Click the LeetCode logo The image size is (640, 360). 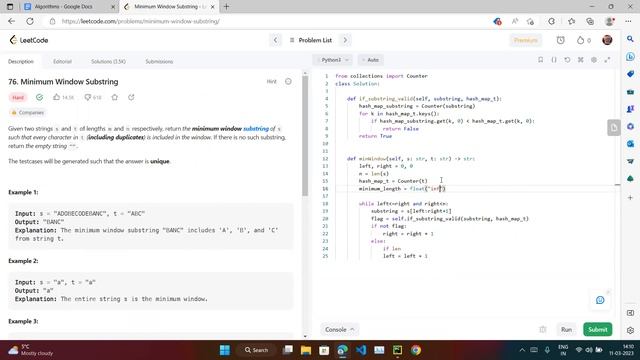29,40
